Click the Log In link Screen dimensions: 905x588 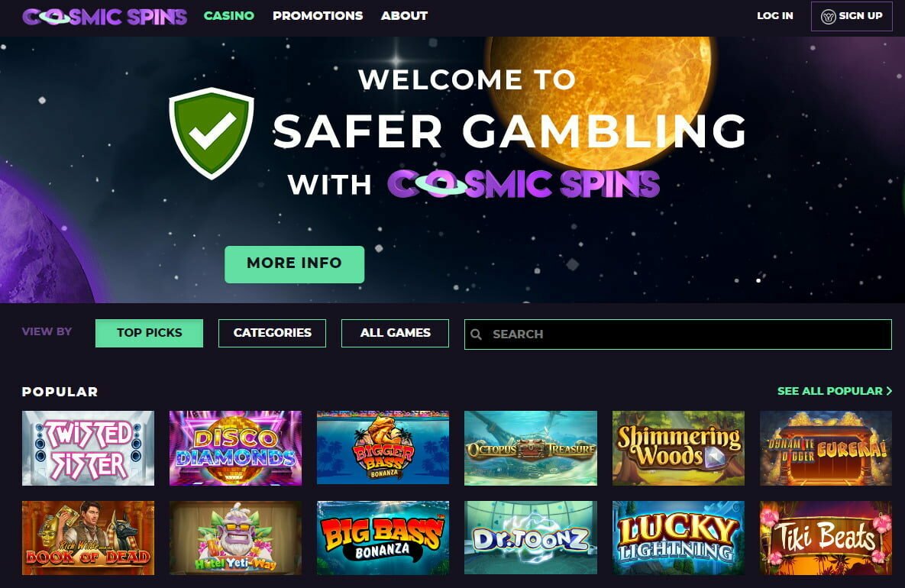pos(775,15)
